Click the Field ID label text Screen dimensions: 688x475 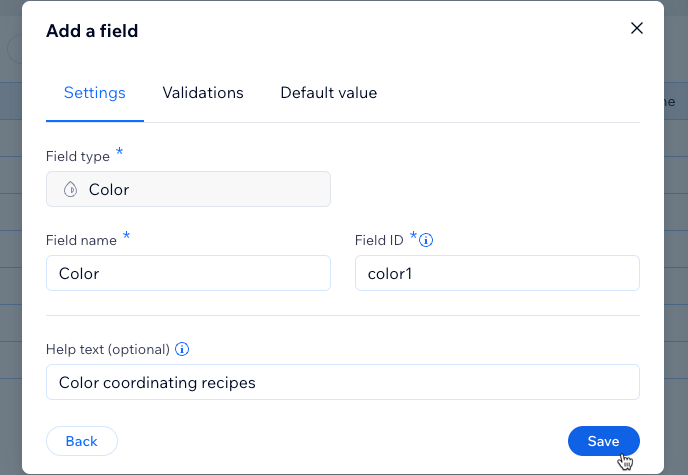click(x=379, y=240)
